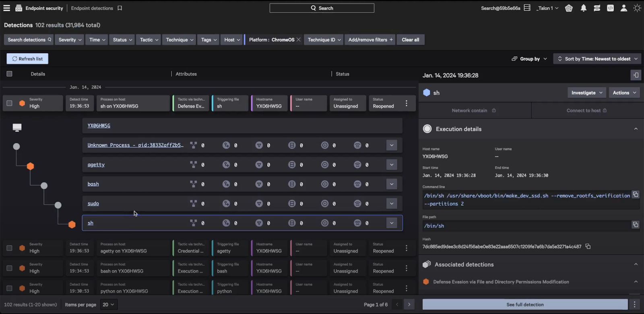The width and height of the screenshot is (644, 314).
Task: Open the hamburger navigation menu
Action: [x=6, y=8]
